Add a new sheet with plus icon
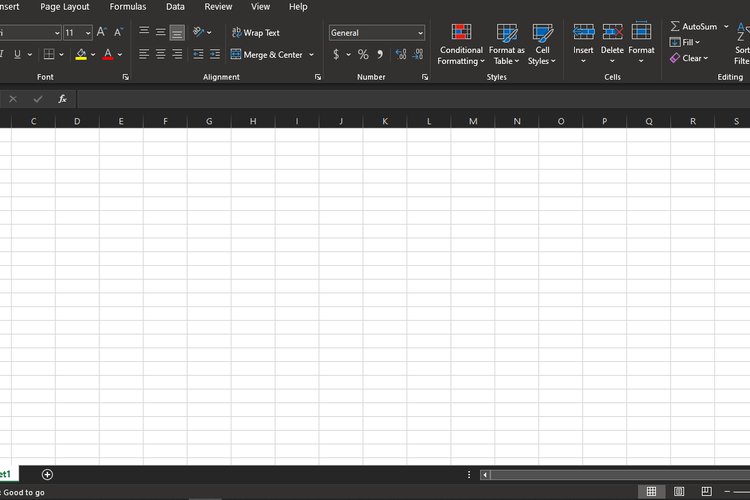This screenshot has height=500, width=750. 47,474
